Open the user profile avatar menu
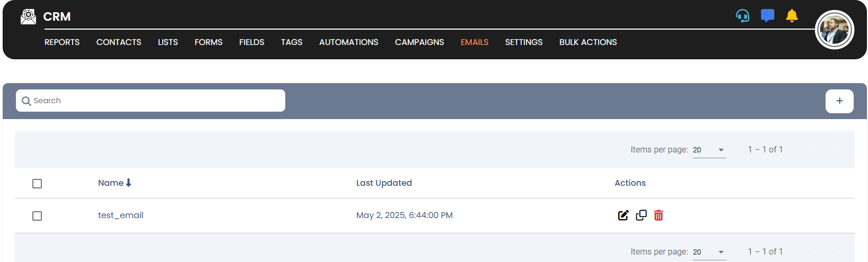This screenshot has width=868, height=262. pos(834,30)
